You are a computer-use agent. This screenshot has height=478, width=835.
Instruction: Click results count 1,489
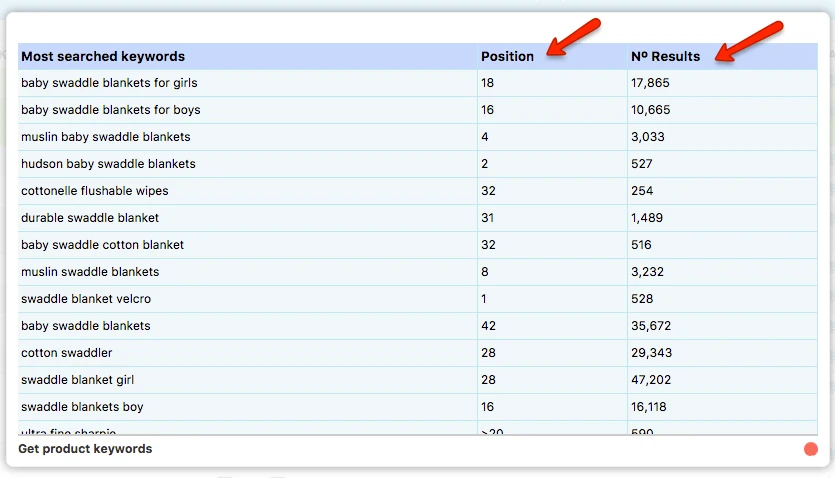647,218
